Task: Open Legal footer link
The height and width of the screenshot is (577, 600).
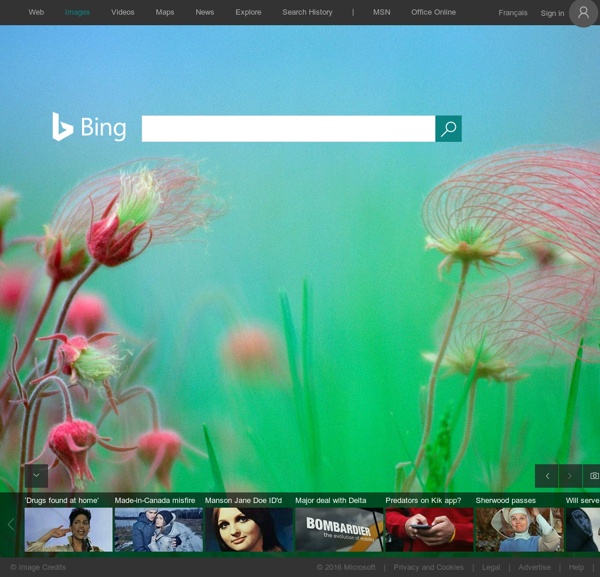Action: [x=491, y=567]
